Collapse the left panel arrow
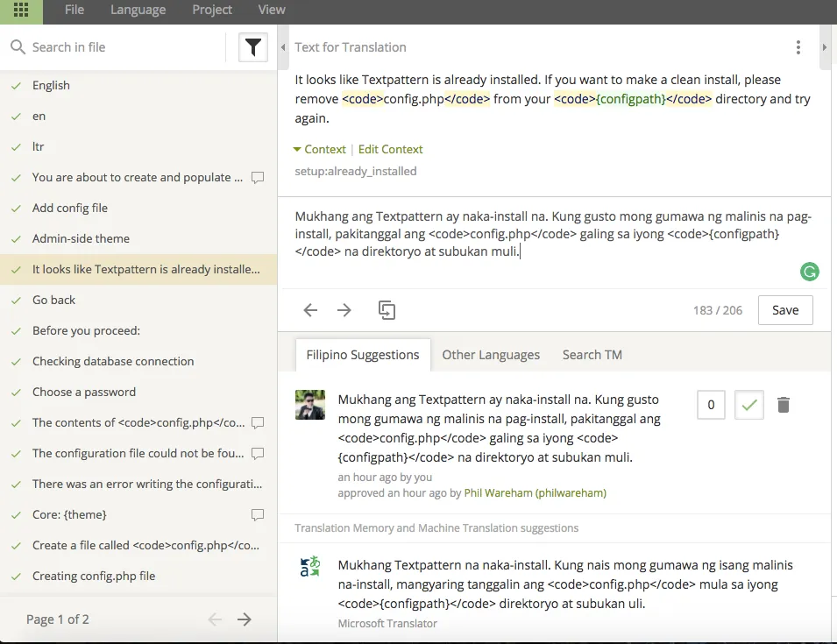837x644 pixels. 283,47
